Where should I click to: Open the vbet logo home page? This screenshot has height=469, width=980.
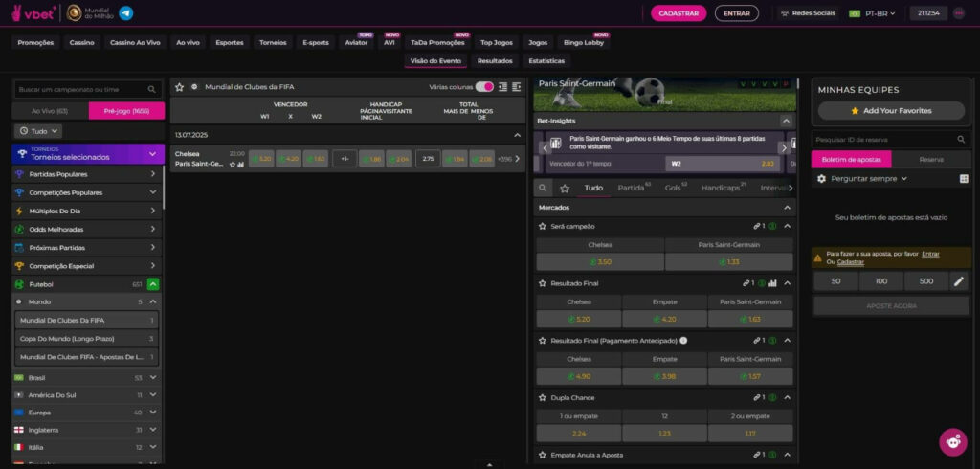click(33, 13)
